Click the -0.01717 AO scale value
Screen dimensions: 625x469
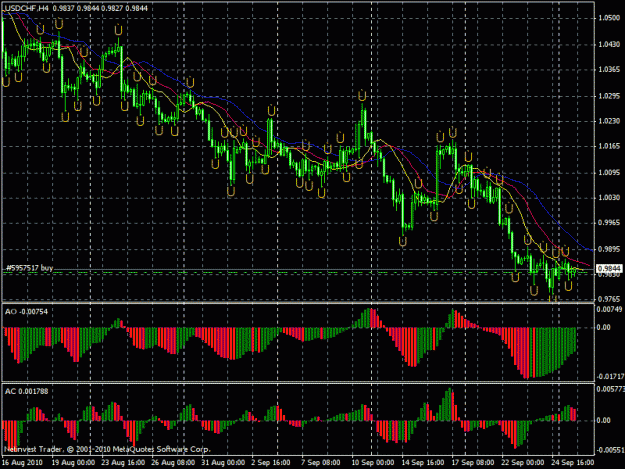610,376
